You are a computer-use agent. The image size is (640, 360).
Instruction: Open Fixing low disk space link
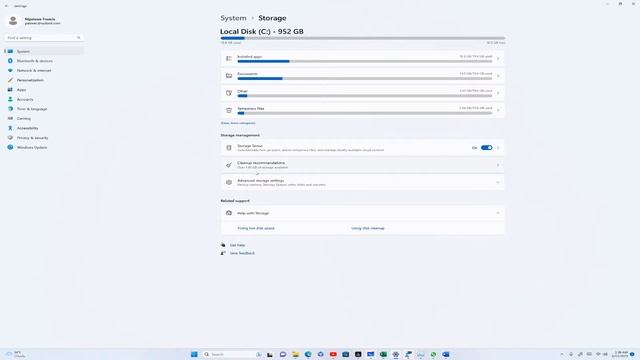[256, 228]
